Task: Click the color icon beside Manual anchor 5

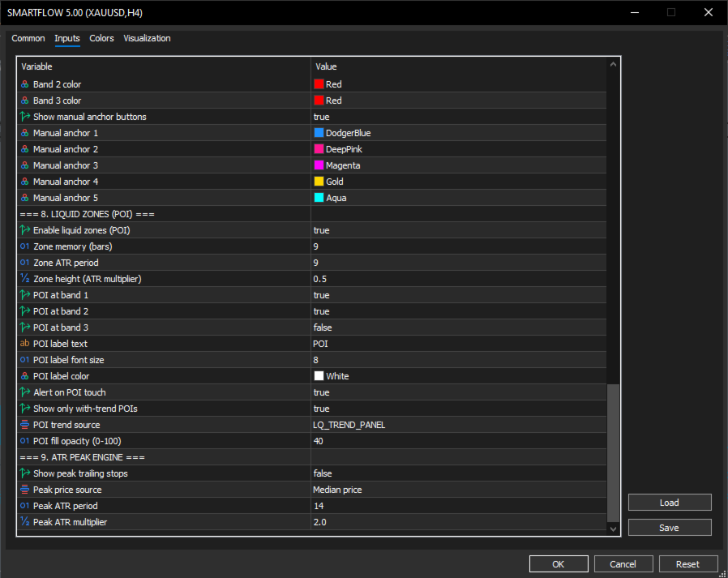Action: point(24,198)
